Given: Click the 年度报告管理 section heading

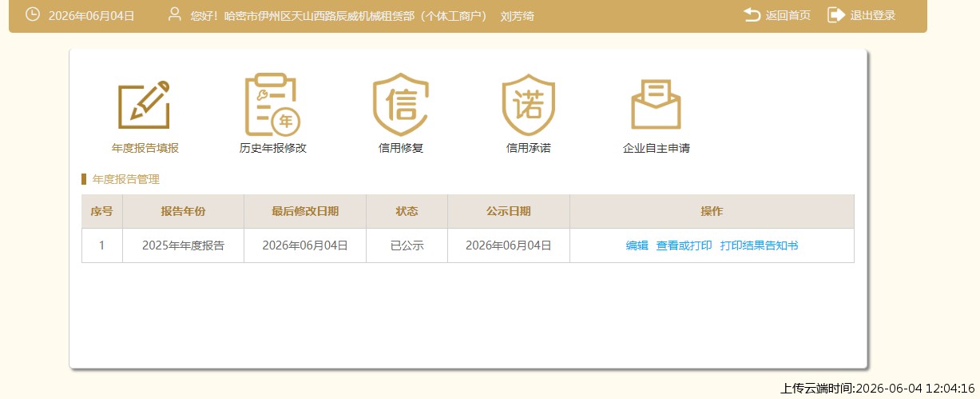Looking at the screenshot, I should [x=125, y=179].
